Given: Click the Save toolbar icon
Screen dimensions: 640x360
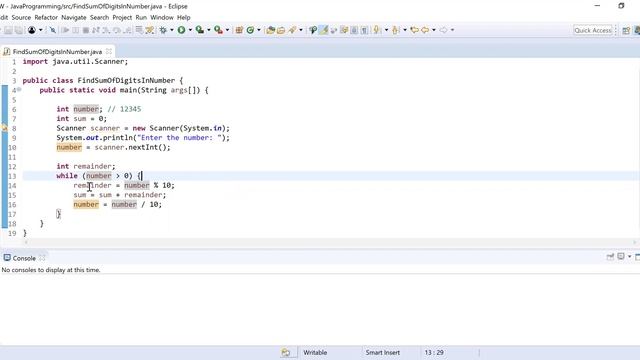Looking at the screenshot, I should (9, 30).
